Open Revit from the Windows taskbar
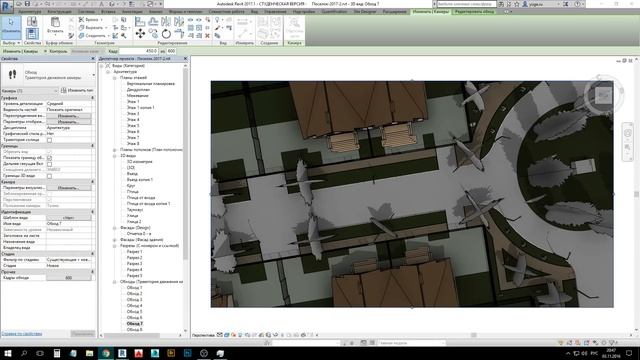The height and width of the screenshot is (360, 640). [122, 353]
